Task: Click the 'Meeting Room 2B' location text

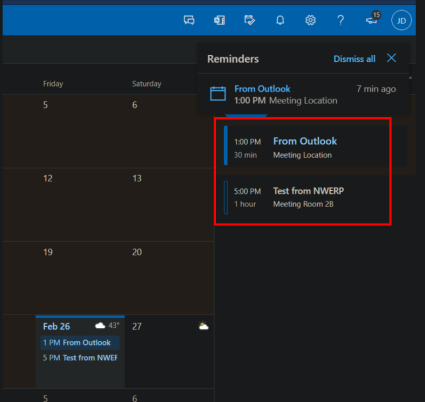Action: click(303, 204)
